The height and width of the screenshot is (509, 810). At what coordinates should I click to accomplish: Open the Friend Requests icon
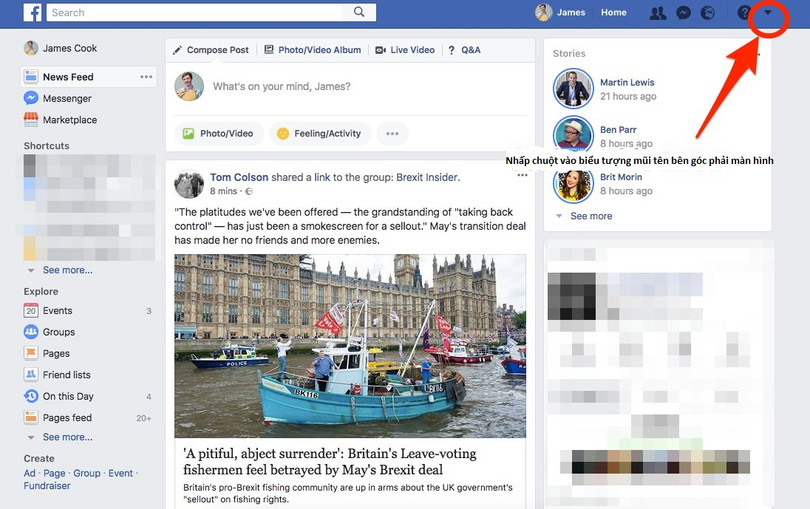658,13
